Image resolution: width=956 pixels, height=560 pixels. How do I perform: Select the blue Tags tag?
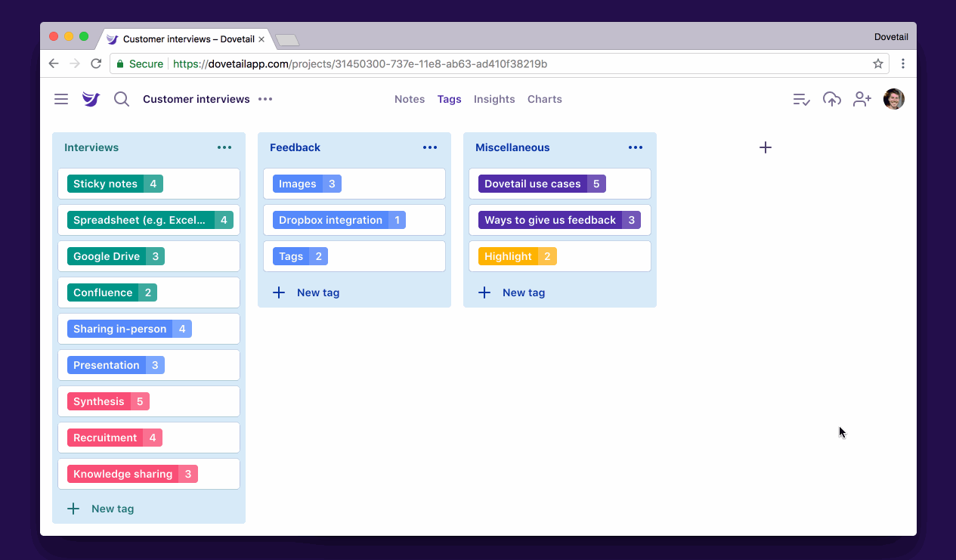(300, 256)
